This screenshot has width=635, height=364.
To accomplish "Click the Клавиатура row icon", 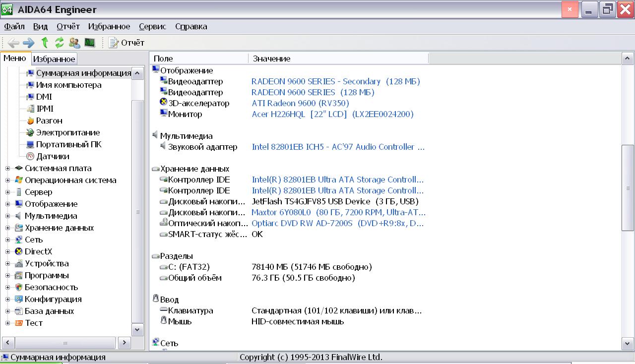I will tap(164, 310).
